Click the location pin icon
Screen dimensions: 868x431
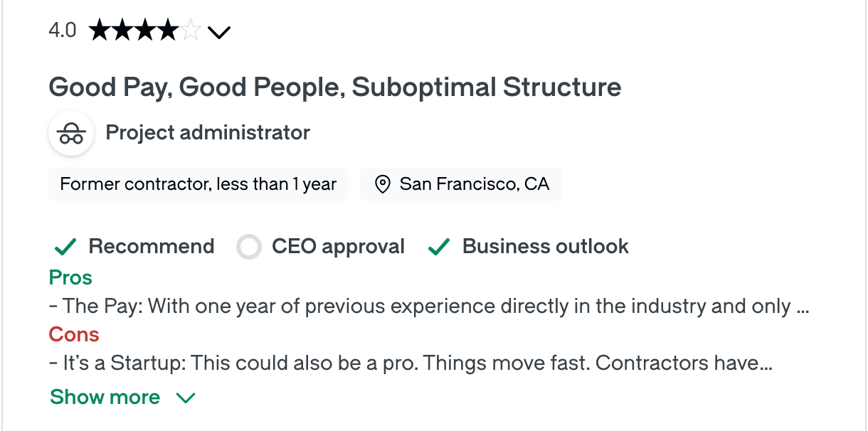(x=383, y=185)
